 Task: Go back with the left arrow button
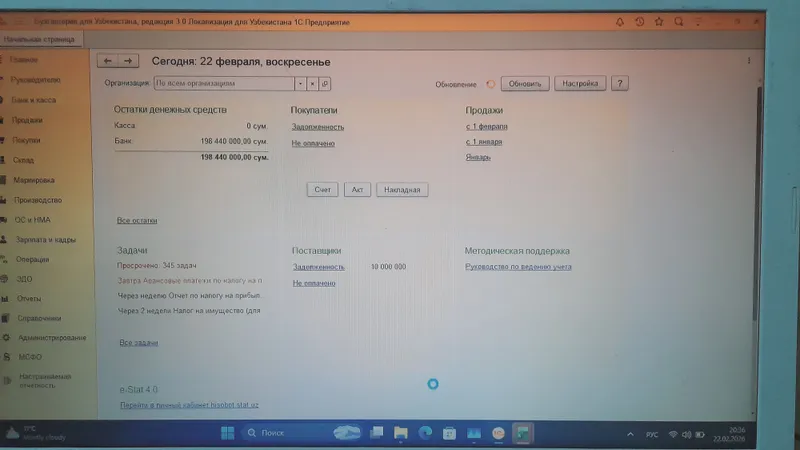(107, 61)
